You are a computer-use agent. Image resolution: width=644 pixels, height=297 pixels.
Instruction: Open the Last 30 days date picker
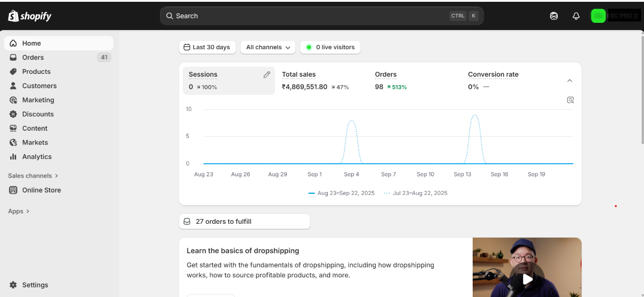pyautogui.click(x=207, y=47)
